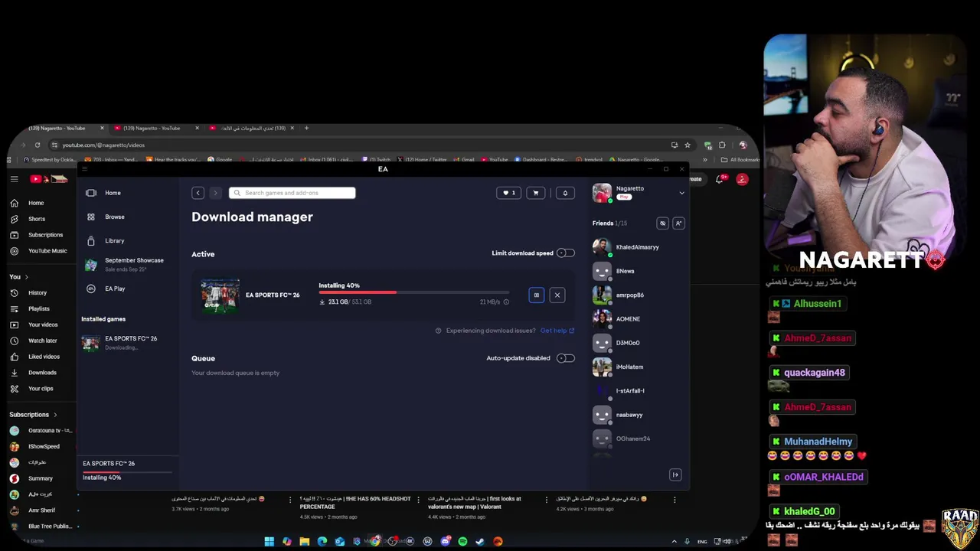The image size is (980, 551).
Task: Toggle Limit download speed switch
Action: tap(565, 253)
